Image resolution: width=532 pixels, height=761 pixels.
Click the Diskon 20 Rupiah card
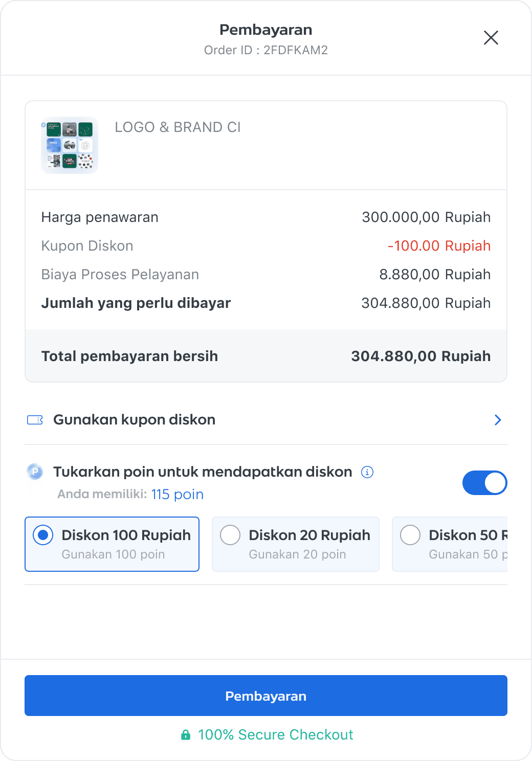[x=295, y=544]
